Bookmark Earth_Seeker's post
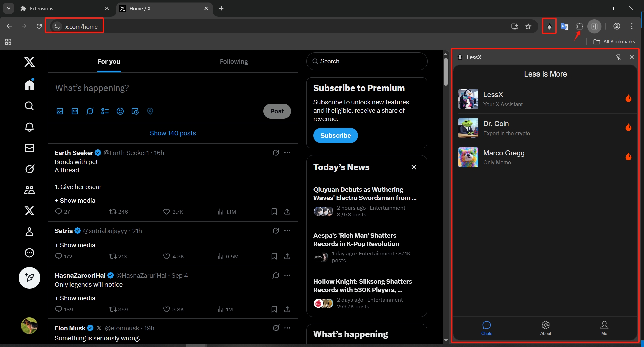The height and width of the screenshot is (347, 644). [x=274, y=211]
